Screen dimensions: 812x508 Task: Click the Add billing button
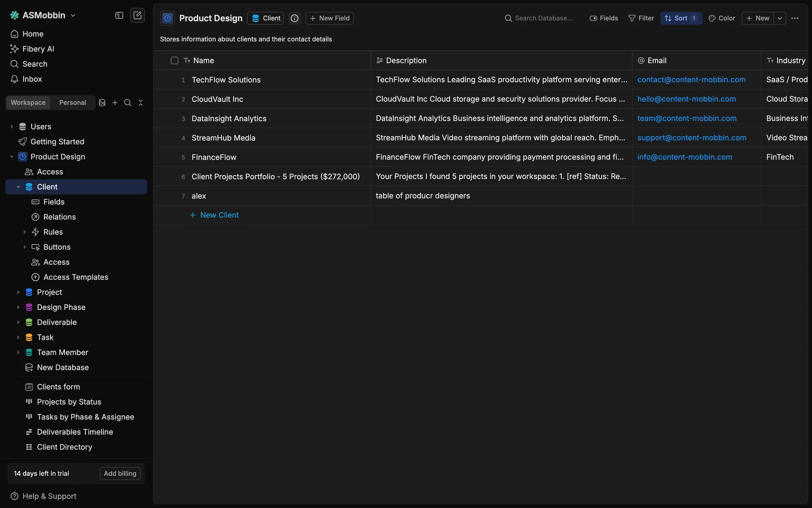[120, 473]
